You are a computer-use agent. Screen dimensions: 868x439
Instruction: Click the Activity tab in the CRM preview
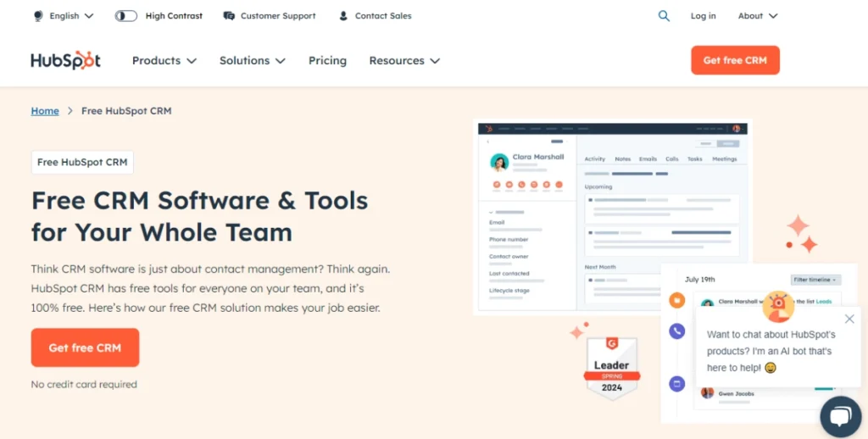click(594, 158)
